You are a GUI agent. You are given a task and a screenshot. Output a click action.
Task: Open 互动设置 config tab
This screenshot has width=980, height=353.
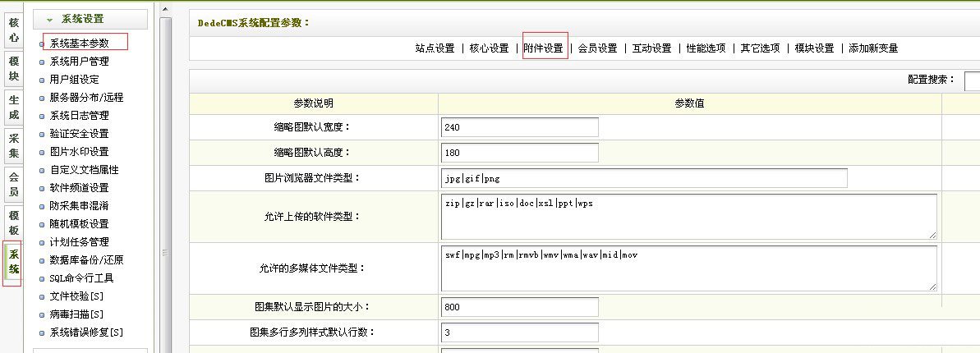pyautogui.click(x=652, y=48)
